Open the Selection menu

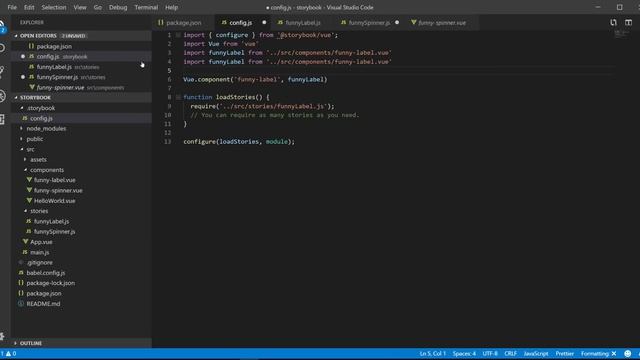[x=54, y=7]
